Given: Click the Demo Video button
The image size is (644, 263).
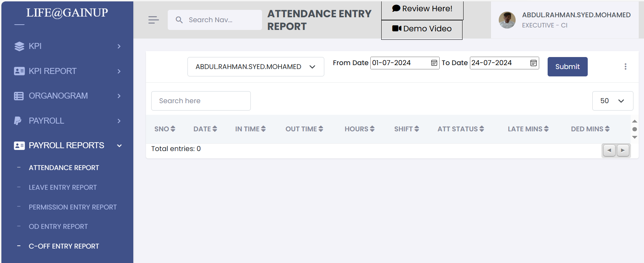Looking at the screenshot, I should pos(422,29).
